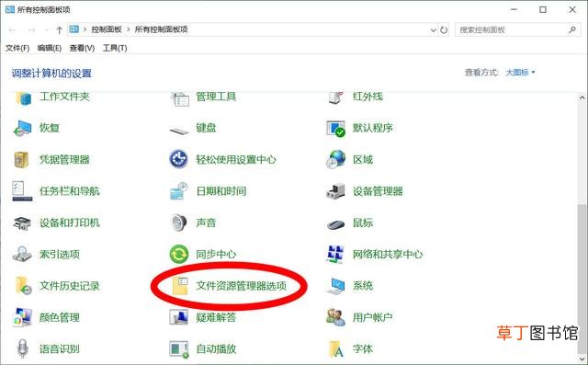
Task: Open the 自动播放 icon
Action: coord(179,349)
